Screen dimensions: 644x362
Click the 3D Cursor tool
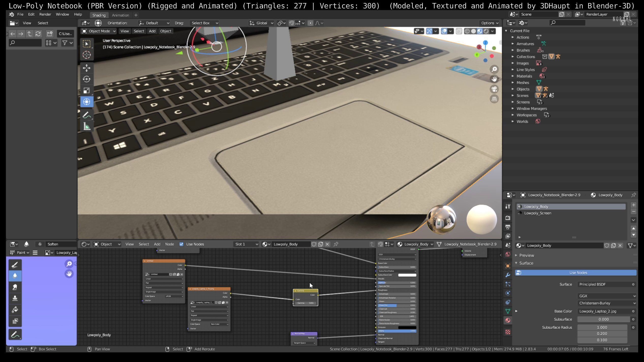[86, 55]
